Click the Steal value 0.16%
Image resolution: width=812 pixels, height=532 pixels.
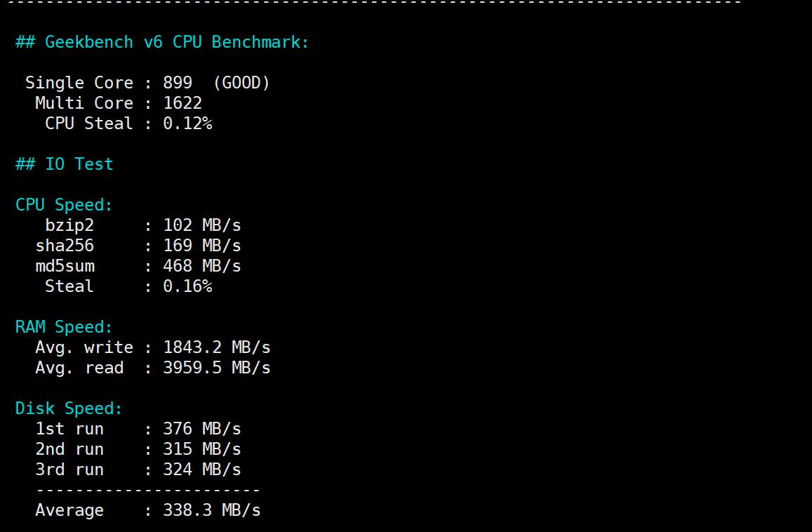tap(187, 286)
